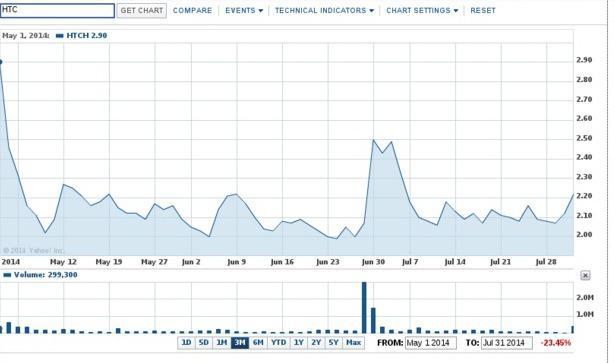The height and width of the screenshot is (363, 614).
Task: Select the 5D time range
Action: (204, 343)
